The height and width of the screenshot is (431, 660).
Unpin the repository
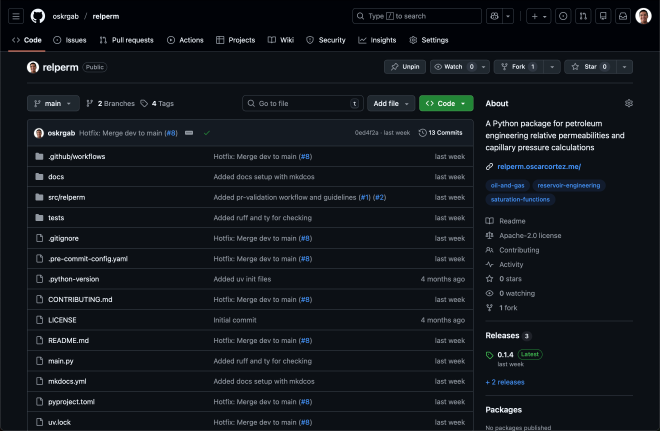405,67
